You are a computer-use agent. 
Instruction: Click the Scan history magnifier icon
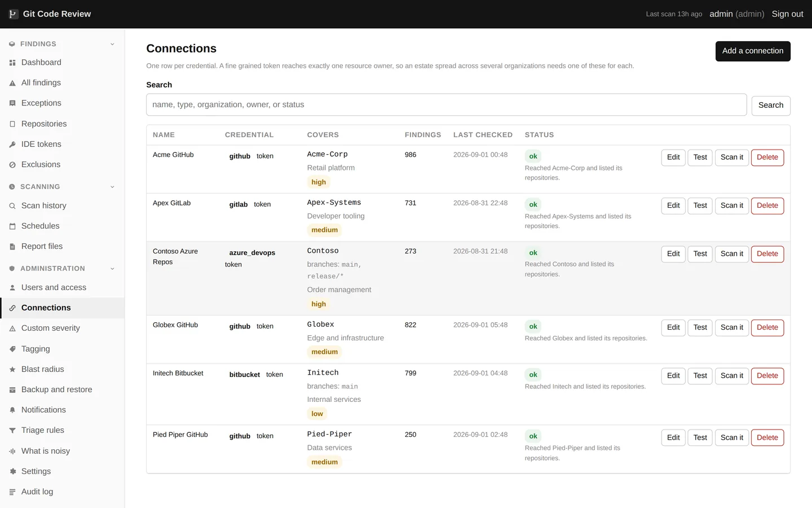(x=12, y=206)
